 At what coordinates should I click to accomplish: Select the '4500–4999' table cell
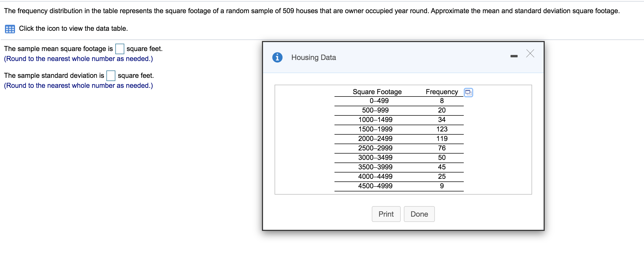pos(375,186)
